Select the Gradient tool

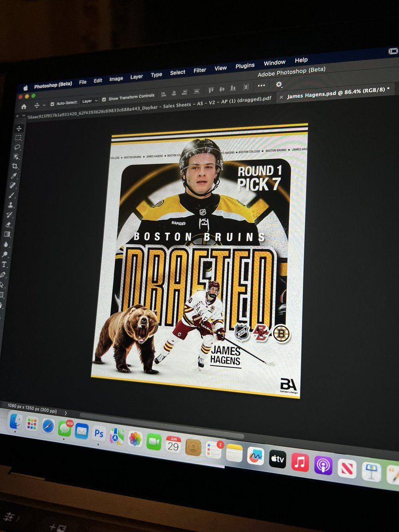[8, 234]
